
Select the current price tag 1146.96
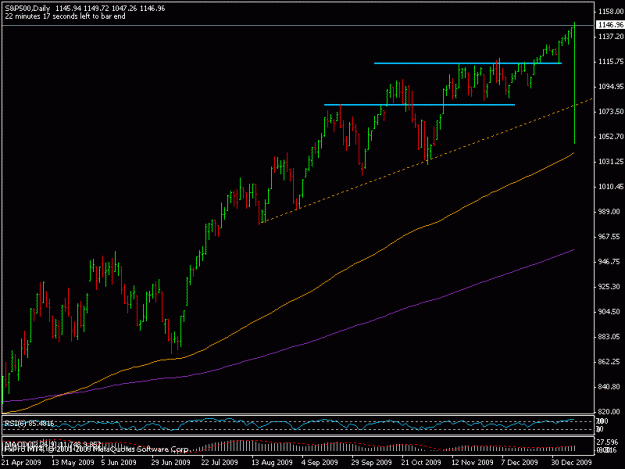[x=610, y=25]
